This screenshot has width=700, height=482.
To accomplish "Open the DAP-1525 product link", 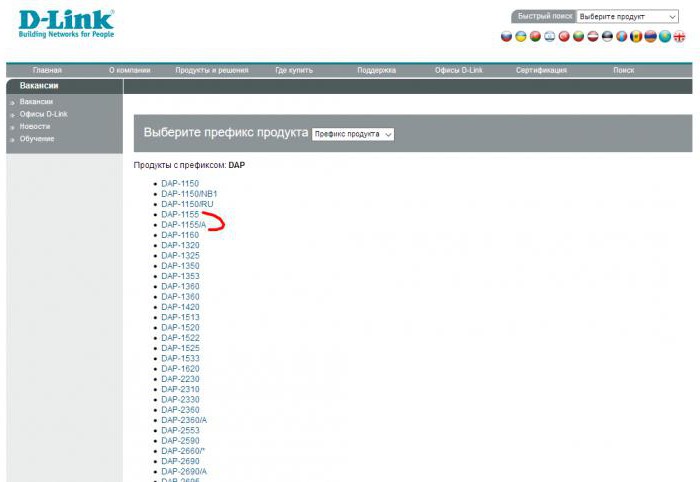I will pyautogui.click(x=180, y=348).
